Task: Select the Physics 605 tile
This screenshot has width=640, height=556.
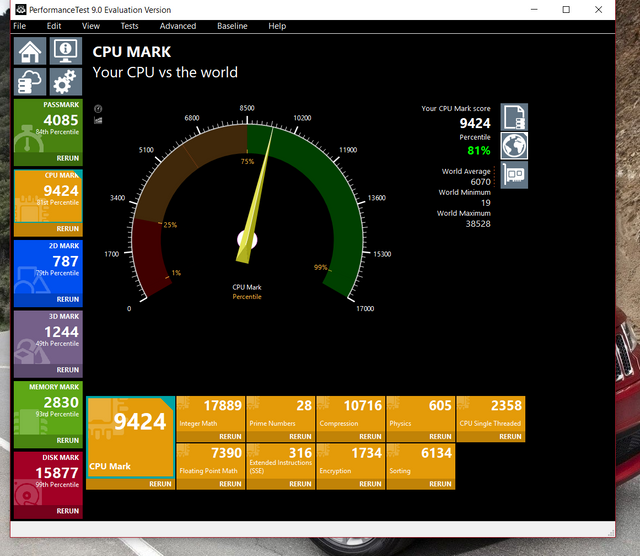Action: pos(421,414)
